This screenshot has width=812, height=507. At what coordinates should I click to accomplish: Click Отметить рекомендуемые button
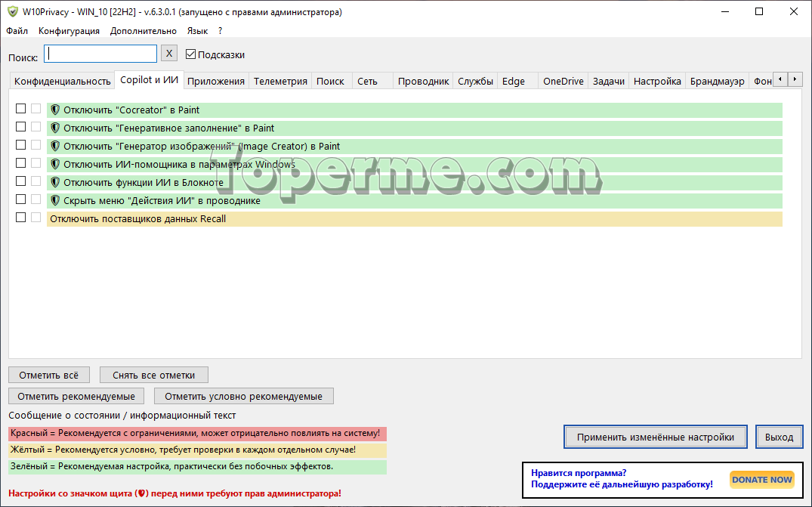coord(76,396)
